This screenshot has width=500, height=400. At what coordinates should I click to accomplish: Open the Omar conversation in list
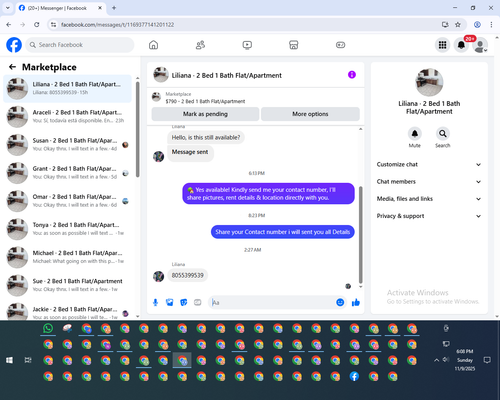68,201
